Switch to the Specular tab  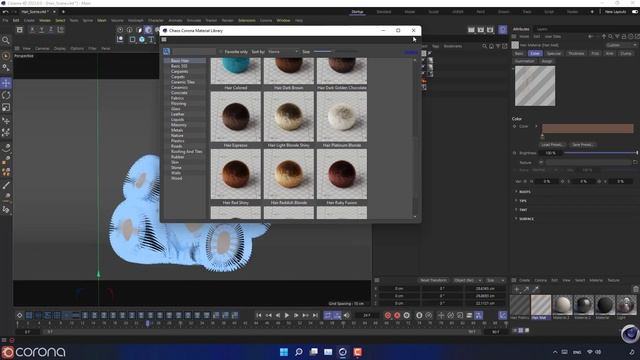point(554,53)
